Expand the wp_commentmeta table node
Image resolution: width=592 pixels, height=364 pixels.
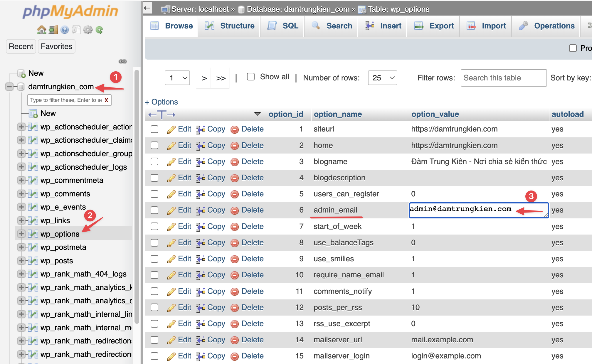21,180
